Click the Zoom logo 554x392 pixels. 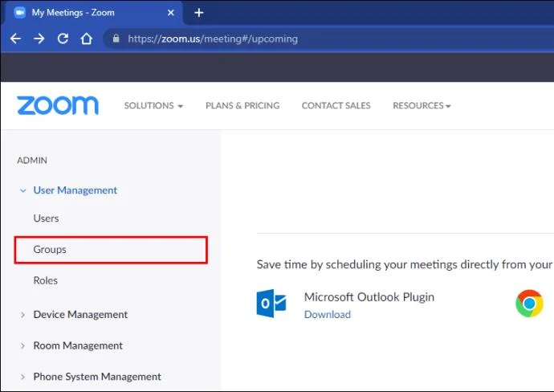coord(58,105)
